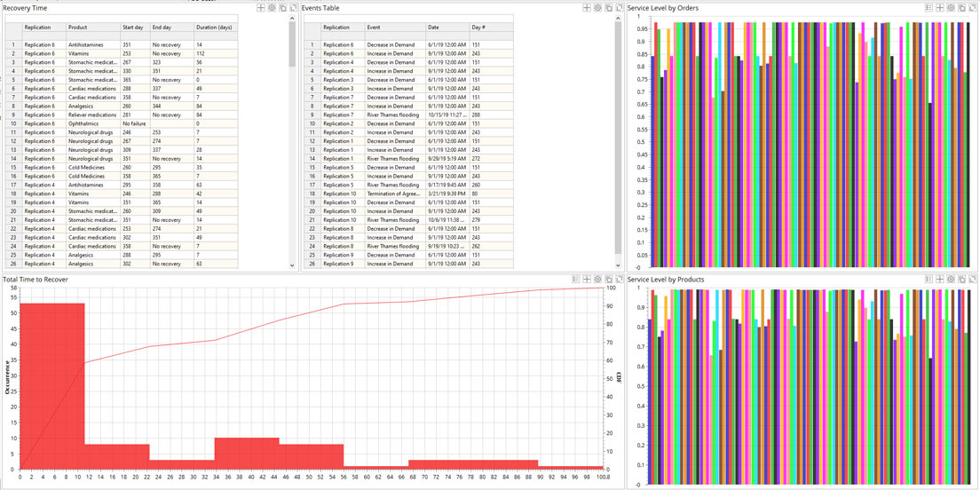Open settings gear of Events Table
Viewport: 980px width, 490px height.
point(598,7)
